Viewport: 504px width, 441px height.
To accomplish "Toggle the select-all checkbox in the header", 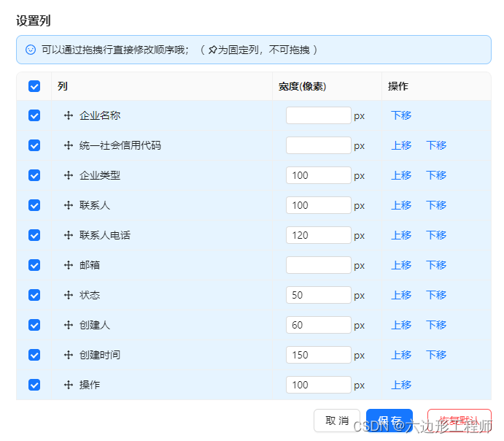I will (x=34, y=86).
